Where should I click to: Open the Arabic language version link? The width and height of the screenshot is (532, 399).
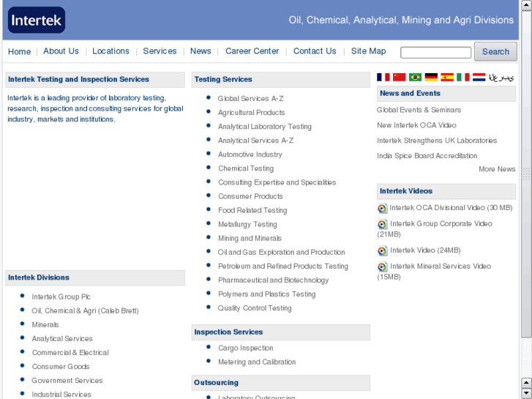(x=502, y=77)
